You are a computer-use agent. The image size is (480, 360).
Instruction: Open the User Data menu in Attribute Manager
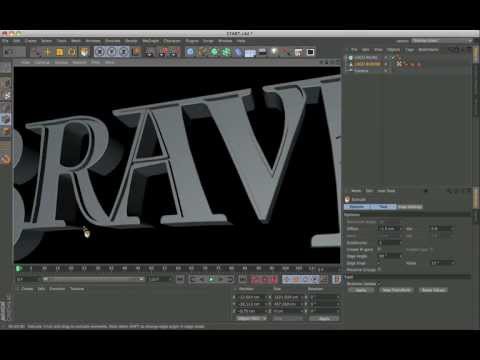click(386, 191)
